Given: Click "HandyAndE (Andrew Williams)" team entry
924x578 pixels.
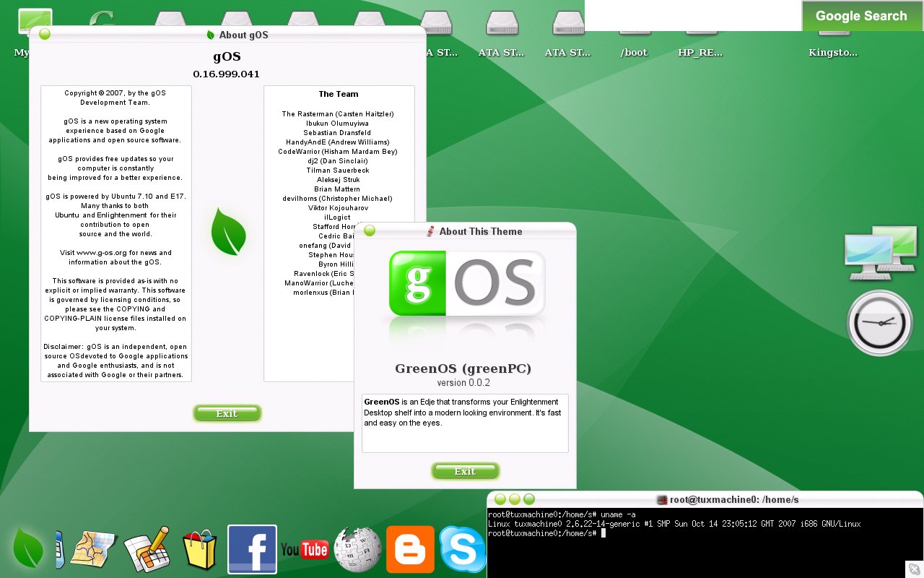Looking at the screenshot, I should pos(337,142).
